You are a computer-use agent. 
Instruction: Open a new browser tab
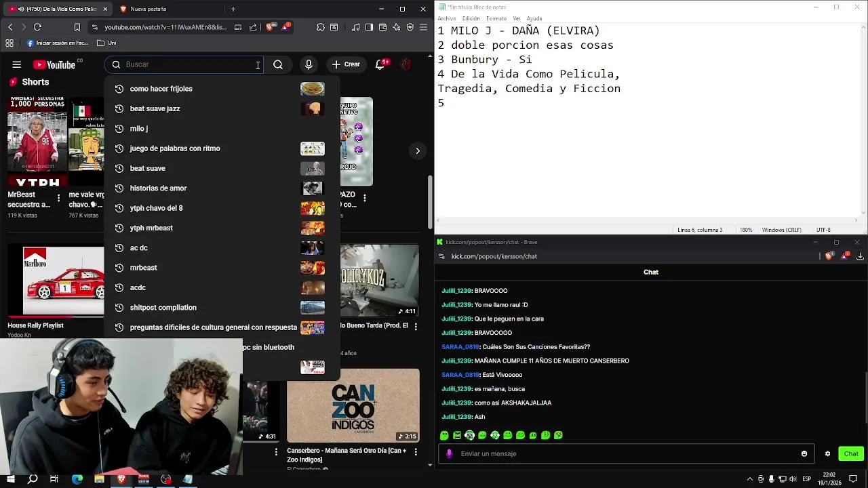point(233,9)
